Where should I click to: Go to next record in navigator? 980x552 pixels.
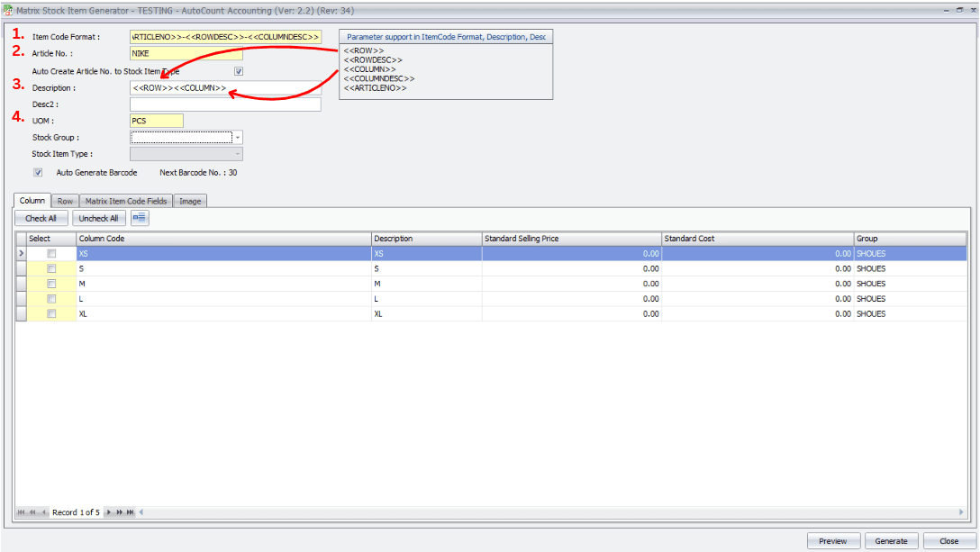coord(109,512)
